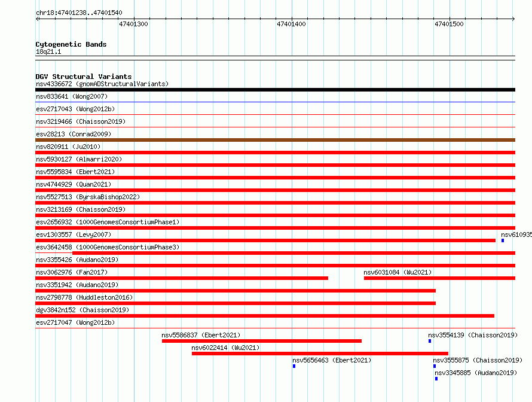Image resolution: width=532 pixels, height=402 pixels.
Task: Open the nsv3213169 (Chaisson2019) label
Action: pyautogui.click(x=81, y=209)
